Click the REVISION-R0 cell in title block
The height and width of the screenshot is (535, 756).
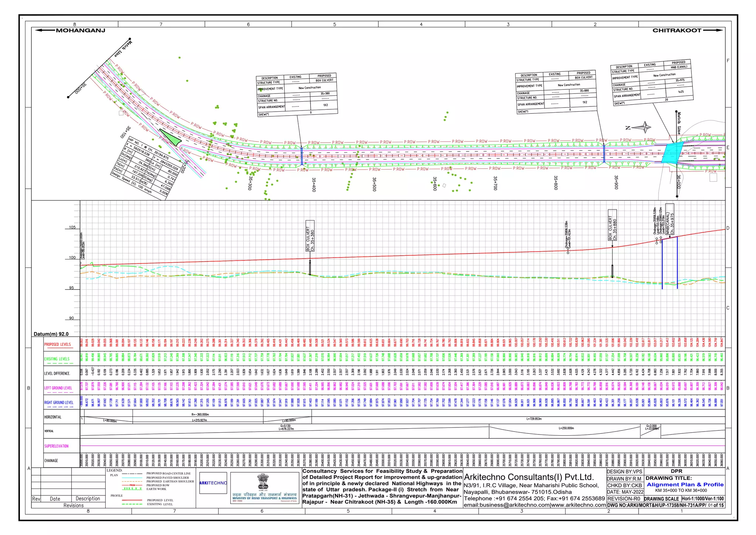point(623,498)
